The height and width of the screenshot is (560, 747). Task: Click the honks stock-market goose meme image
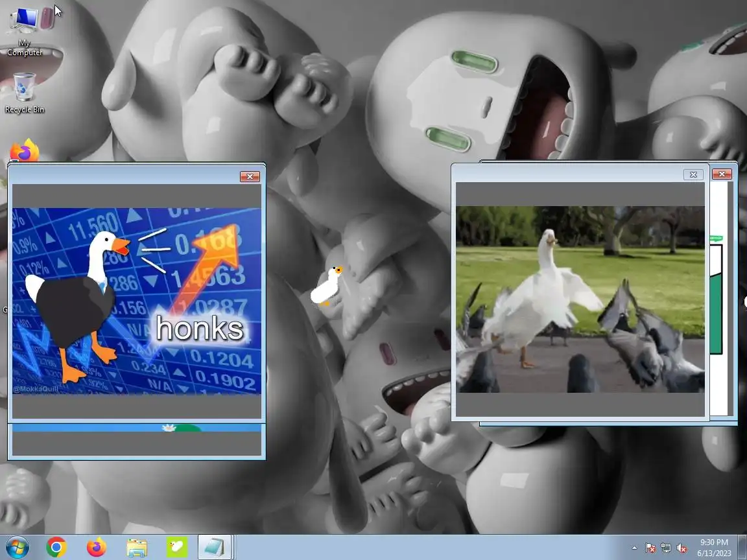point(137,301)
